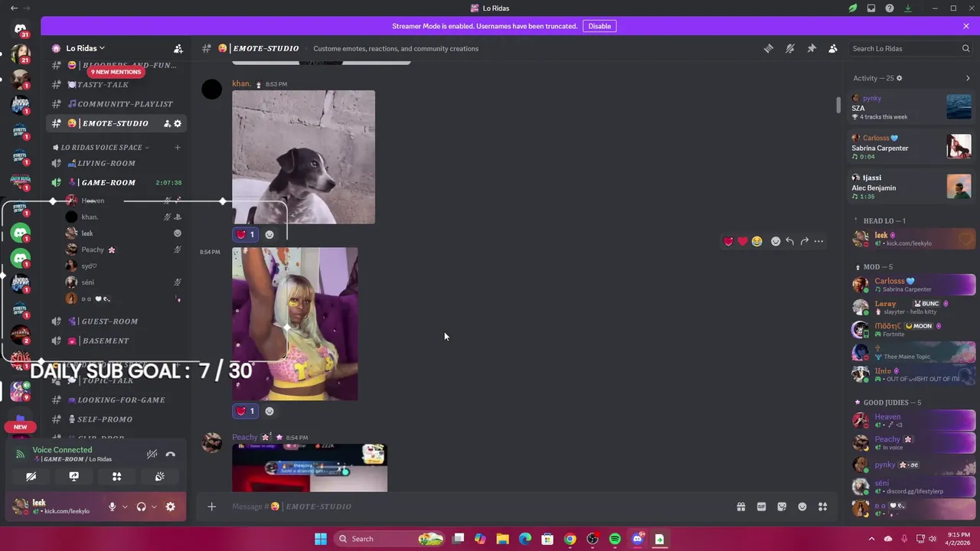Open the Apps launcher in message bar
The height and width of the screenshot is (551, 980).
pos(823,507)
